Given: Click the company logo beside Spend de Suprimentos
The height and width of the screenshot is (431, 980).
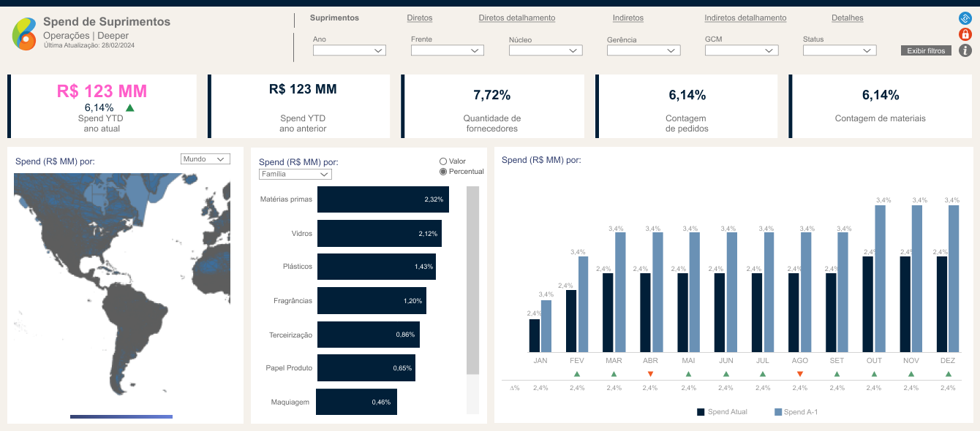Looking at the screenshot, I should (24, 34).
